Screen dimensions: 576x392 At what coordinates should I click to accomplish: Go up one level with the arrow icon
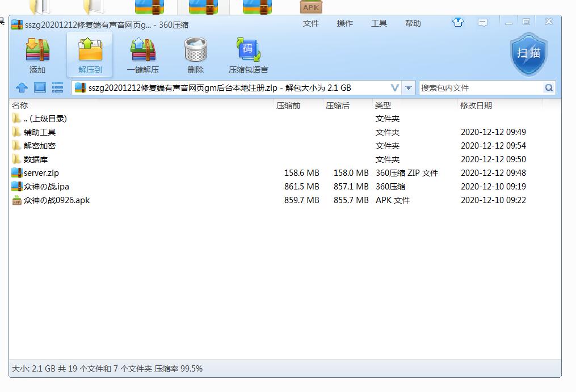(x=22, y=88)
